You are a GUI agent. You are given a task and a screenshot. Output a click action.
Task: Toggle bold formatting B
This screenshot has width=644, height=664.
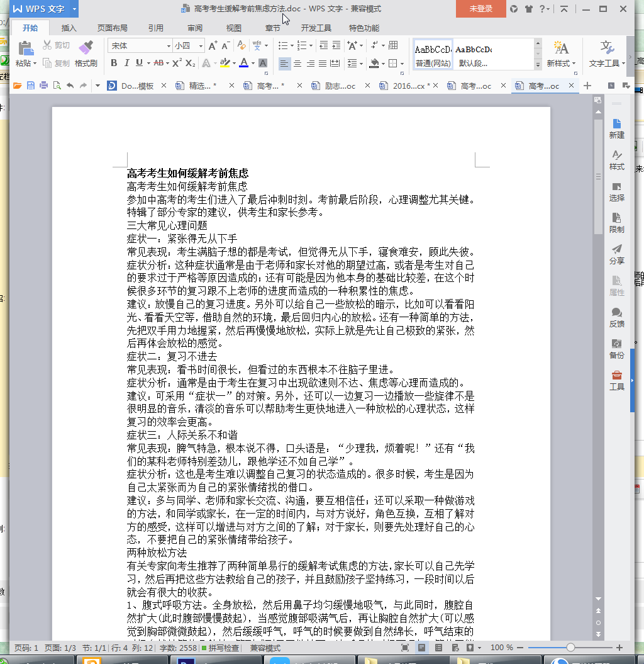(x=114, y=63)
